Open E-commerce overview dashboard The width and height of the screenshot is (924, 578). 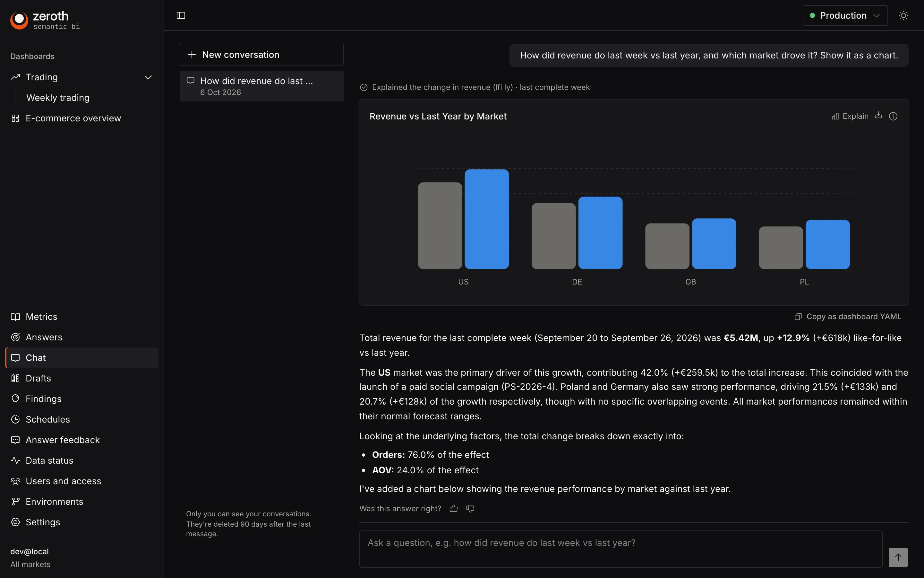(x=73, y=118)
